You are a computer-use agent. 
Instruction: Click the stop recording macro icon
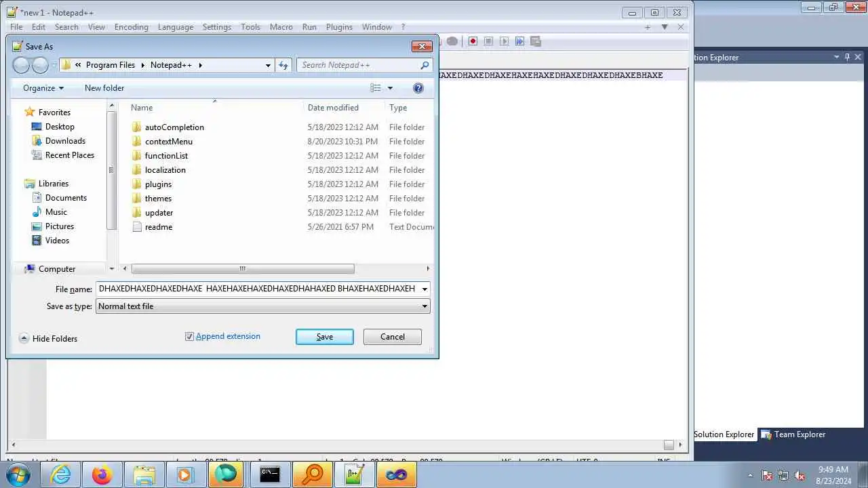click(x=488, y=41)
